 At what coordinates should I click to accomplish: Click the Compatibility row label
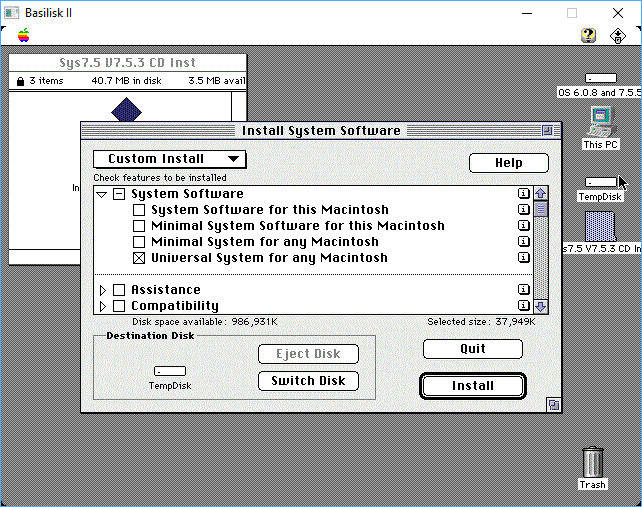pyautogui.click(x=175, y=306)
